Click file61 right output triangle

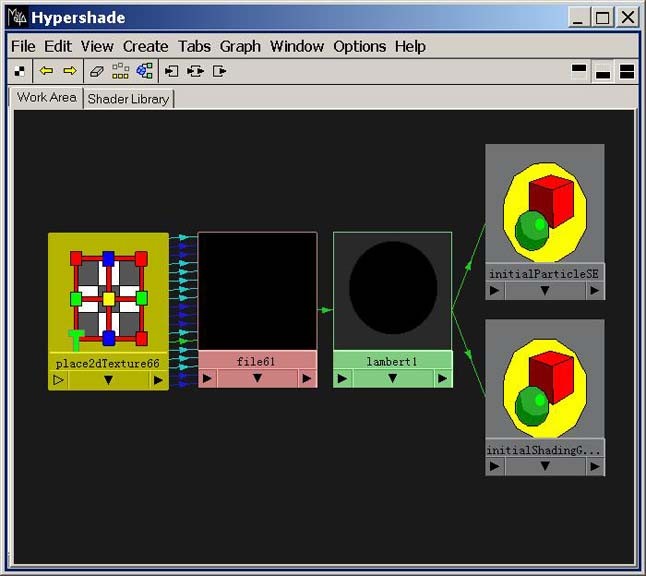tap(307, 378)
